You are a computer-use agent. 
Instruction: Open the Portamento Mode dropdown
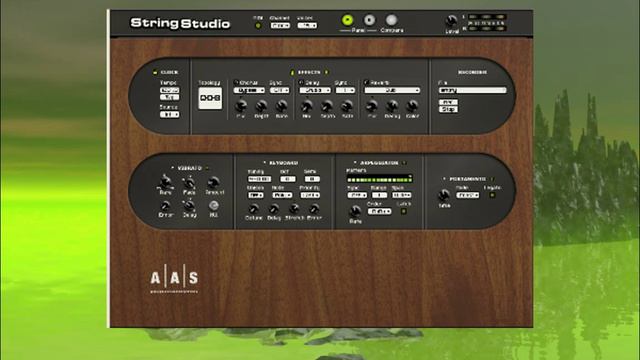[x=468, y=196]
